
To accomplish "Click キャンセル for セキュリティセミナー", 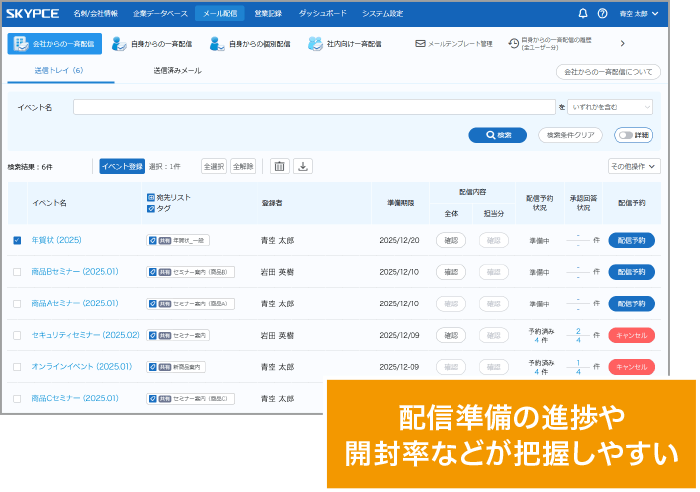I will point(631,335).
